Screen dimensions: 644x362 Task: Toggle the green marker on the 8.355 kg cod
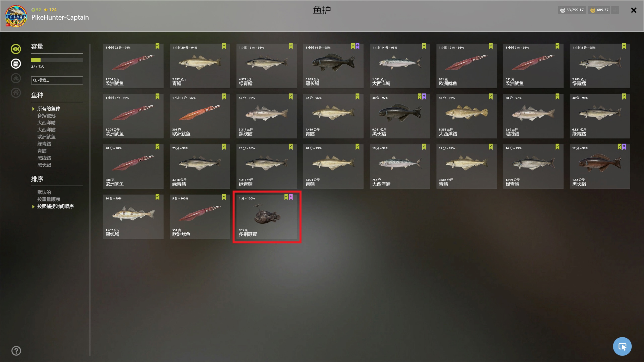tap(491, 97)
